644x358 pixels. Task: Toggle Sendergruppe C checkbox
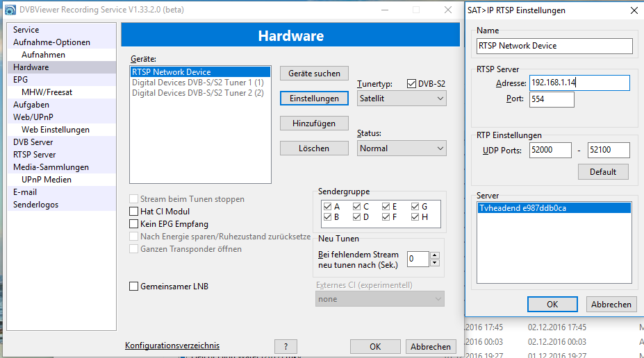[356, 206]
